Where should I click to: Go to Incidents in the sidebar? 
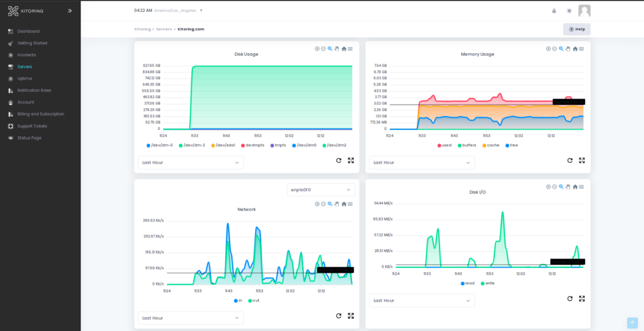coord(26,55)
